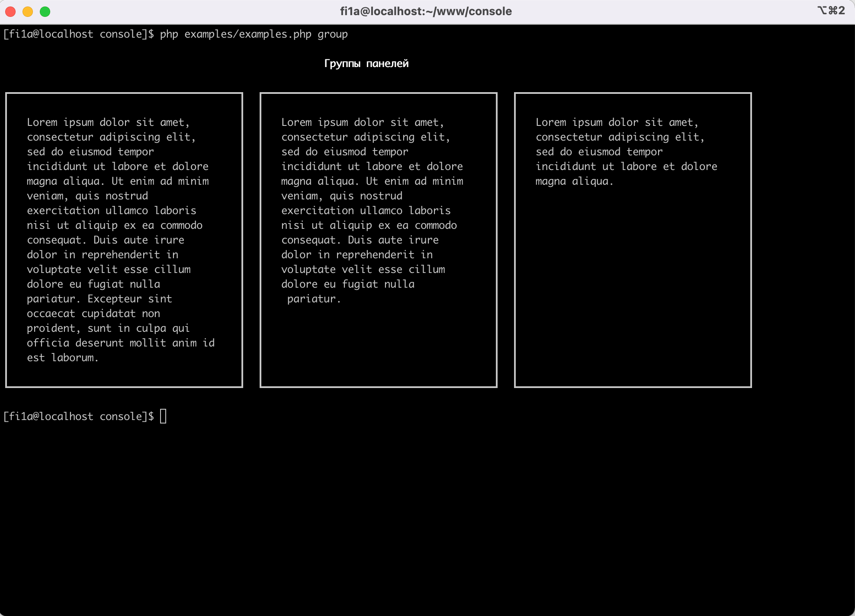Viewport: 855px width, 616px height.
Task: Click the indented 'pariatur.' in the second panel
Action: click(314, 299)
